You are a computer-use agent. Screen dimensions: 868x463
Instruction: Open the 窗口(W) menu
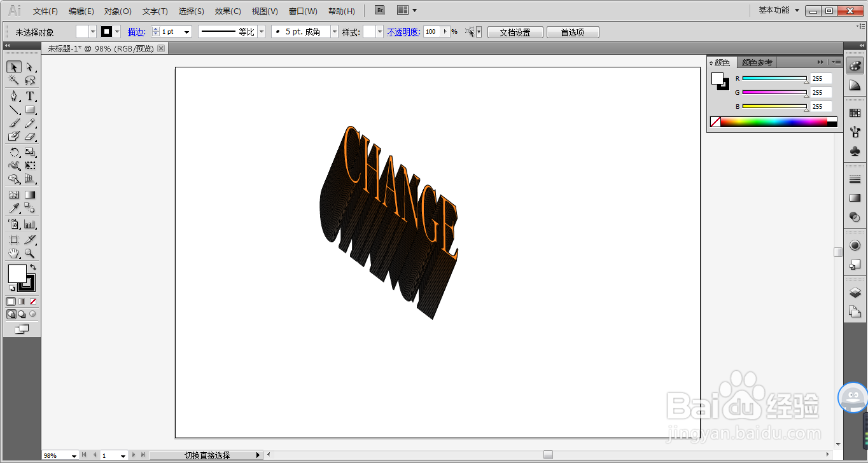click(x=303, y=11)
